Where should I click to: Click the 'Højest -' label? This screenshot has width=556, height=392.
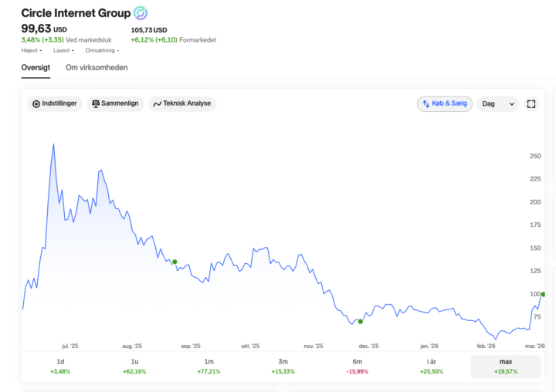tap(32, 50)
